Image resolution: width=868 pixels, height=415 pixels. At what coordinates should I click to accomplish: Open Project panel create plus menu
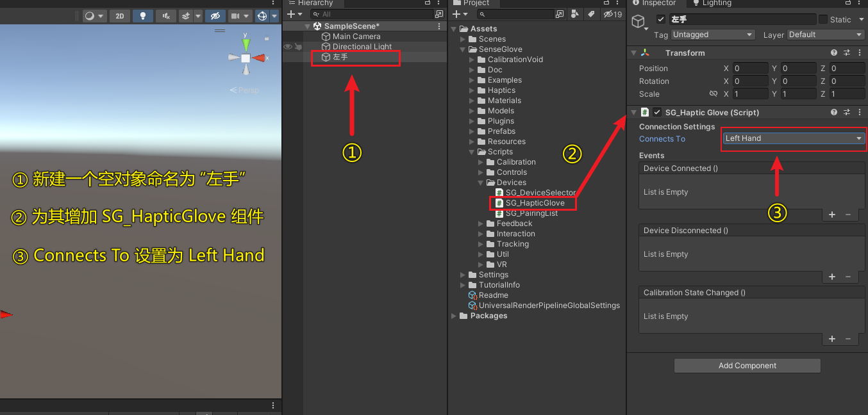click(x=460, y=14)
